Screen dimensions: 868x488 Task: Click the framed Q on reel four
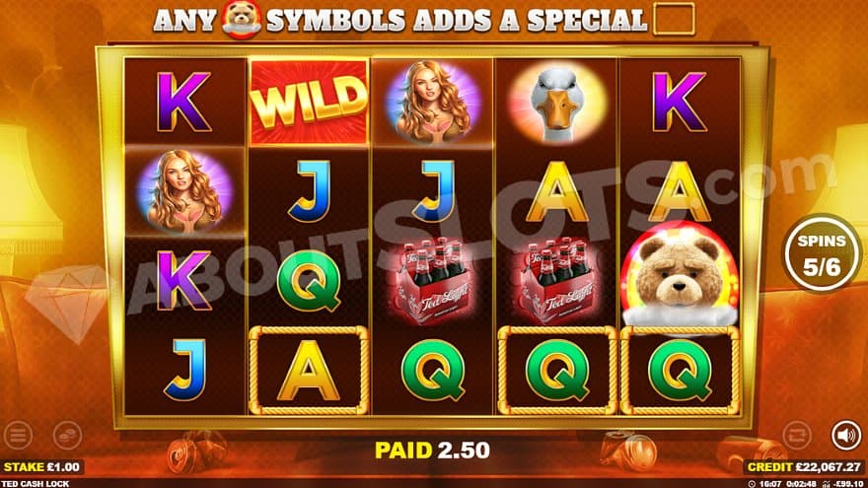[x=557, y=370]
